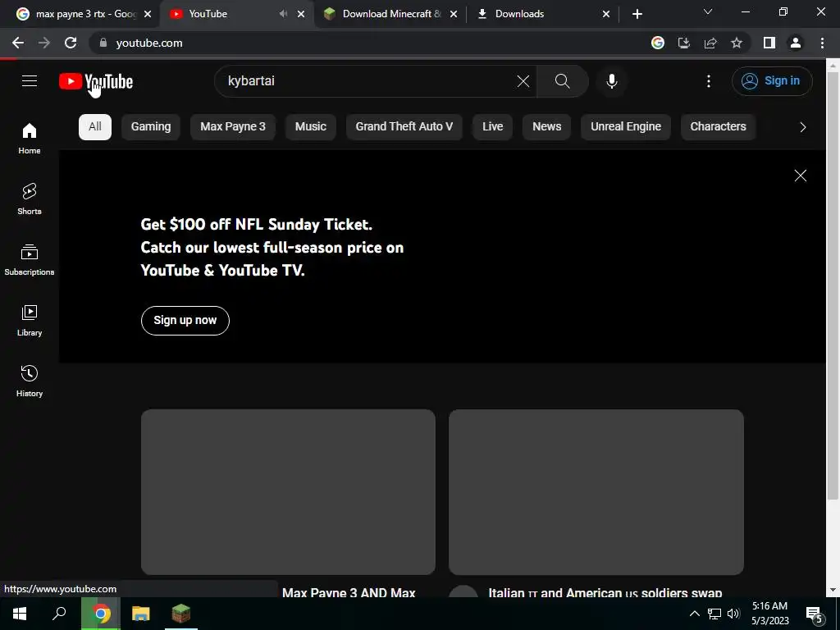Go to Home in sidebar
Viewport: 840px width, 630px height.
(30, 138)
